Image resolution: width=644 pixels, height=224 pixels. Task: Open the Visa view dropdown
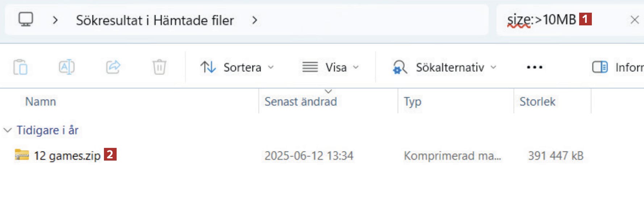point(330,67)
